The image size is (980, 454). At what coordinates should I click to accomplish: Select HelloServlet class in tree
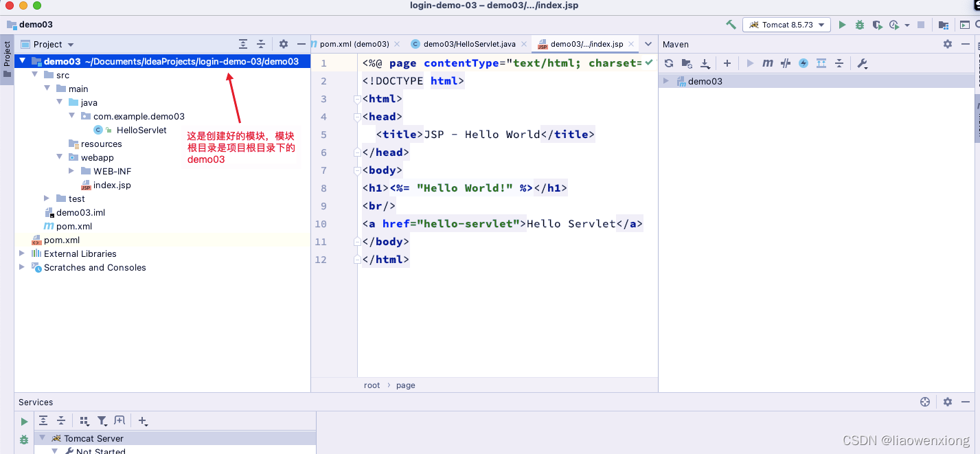click(x=141, y=130)
